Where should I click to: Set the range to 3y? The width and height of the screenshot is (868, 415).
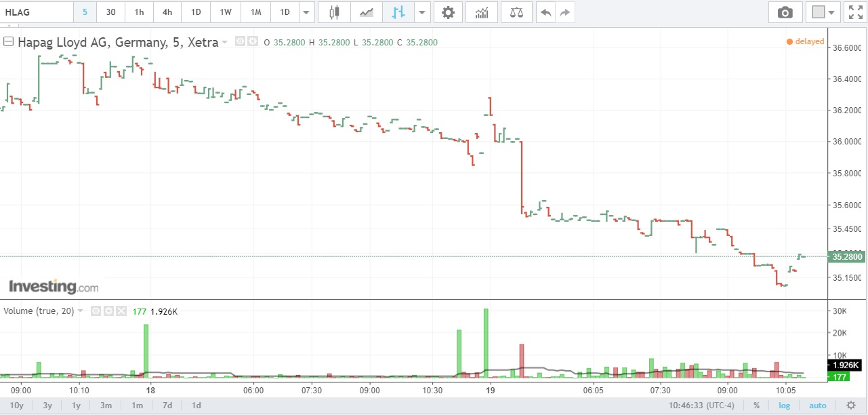(x=47, y=406)
